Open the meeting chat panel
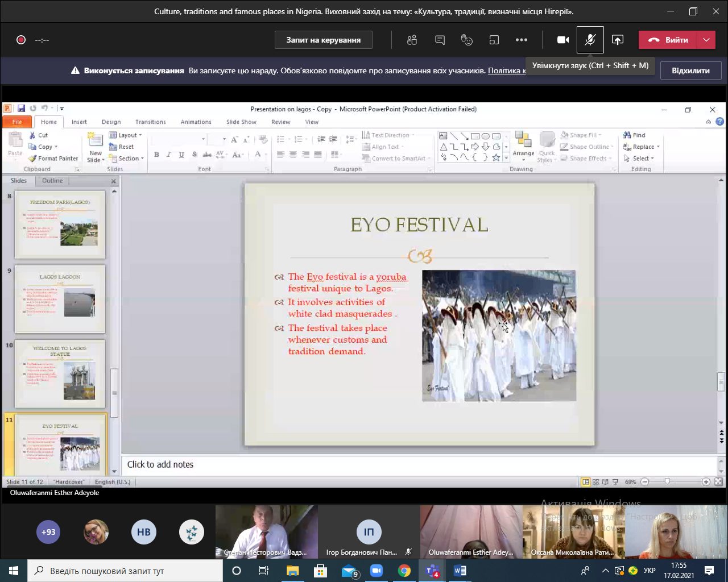This screenshot has width=728, height=582. point(440,40)
